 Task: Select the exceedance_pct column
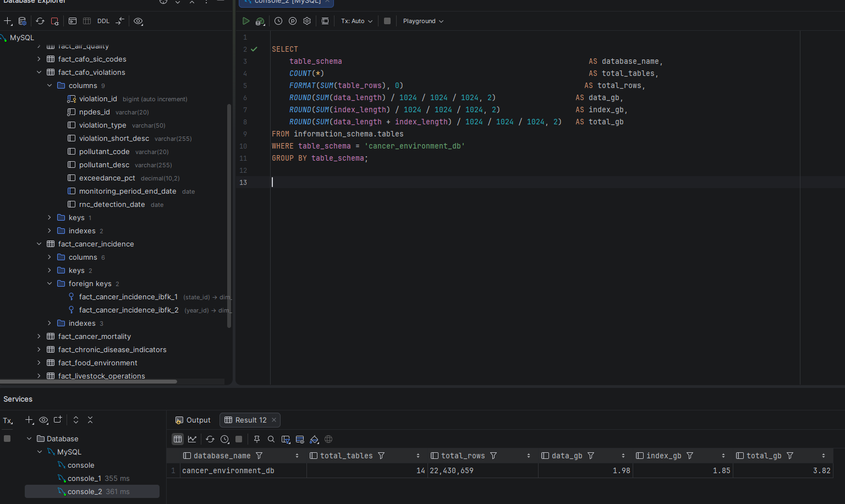coord(107,178)
